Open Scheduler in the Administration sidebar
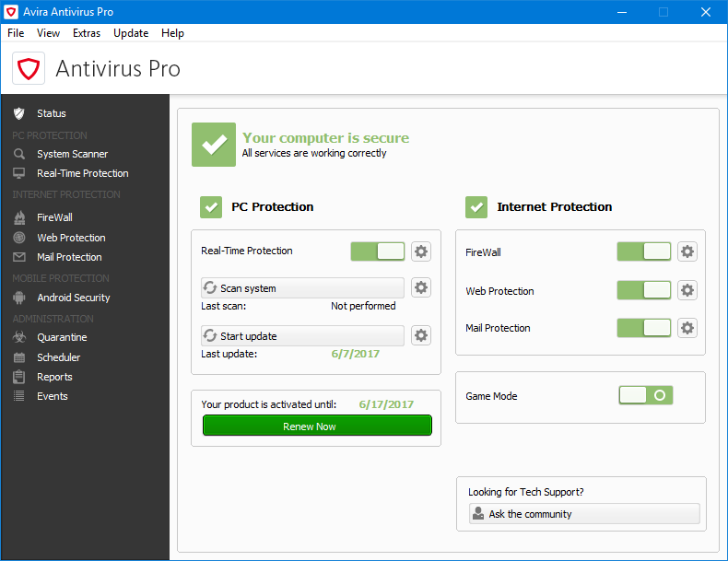Screen dimensions: 728x561 [x=58, y=357]
